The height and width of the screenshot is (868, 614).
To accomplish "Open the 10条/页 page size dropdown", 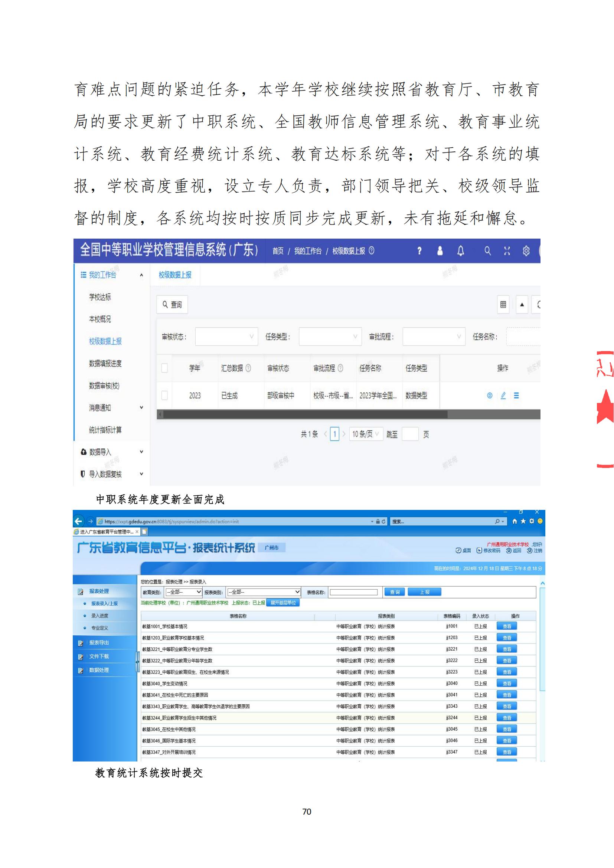I will [x=366, y=434].
